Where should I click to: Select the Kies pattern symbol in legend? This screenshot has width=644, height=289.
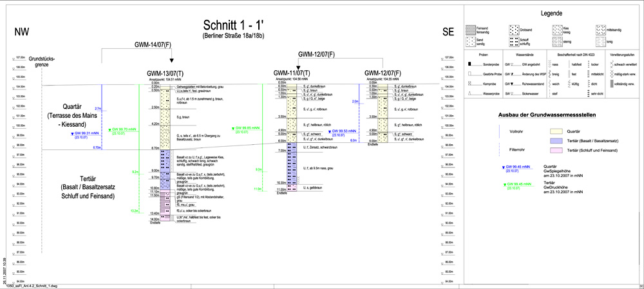556,28
